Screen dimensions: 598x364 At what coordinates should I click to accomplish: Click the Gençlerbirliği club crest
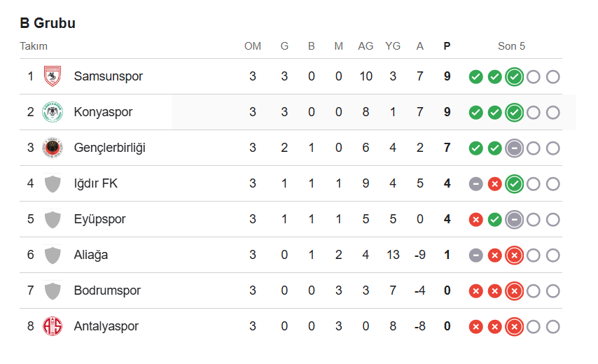click(53, 148)
